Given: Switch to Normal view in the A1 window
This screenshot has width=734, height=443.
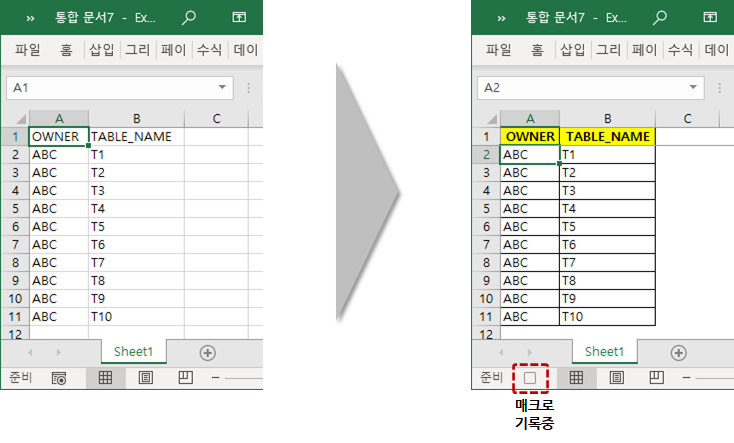Looking at the screenshot, I should click(105, 377).
